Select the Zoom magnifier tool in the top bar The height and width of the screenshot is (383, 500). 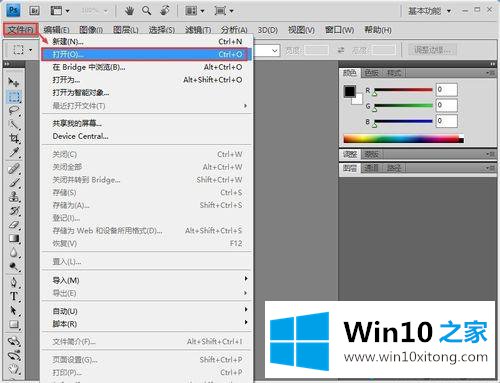coord(146,11)
